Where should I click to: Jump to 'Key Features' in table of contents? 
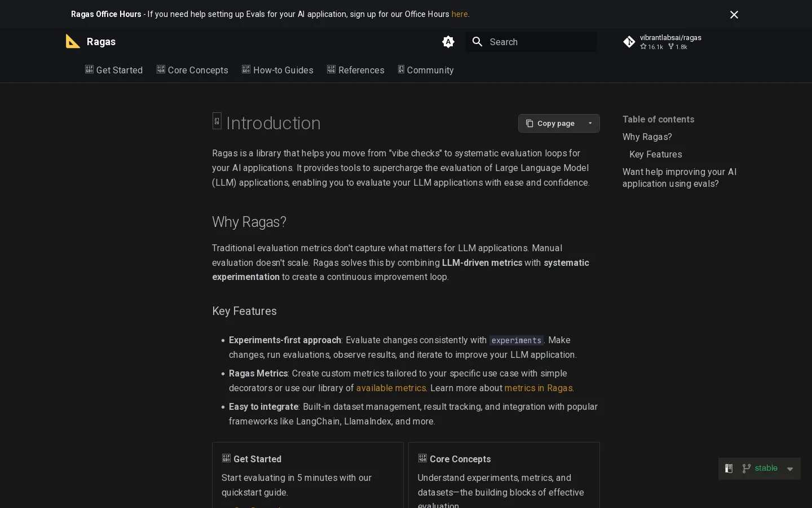(x=656, y=155)
